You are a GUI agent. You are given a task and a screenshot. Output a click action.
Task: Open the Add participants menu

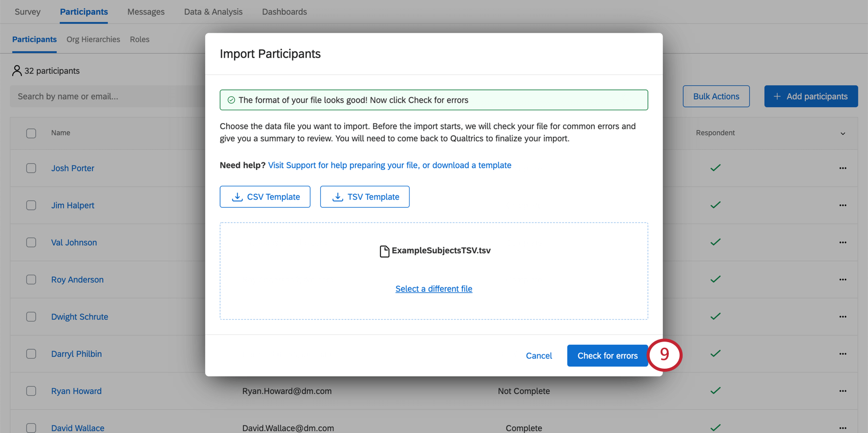pyautogui.click(x=811, y=97)
